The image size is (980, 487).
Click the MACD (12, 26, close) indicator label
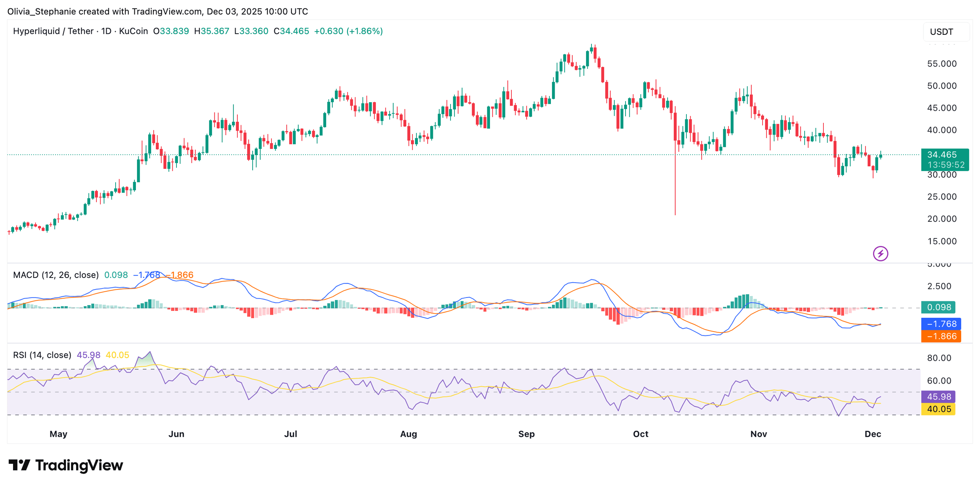pyautogui.click(x=56, y=275)
